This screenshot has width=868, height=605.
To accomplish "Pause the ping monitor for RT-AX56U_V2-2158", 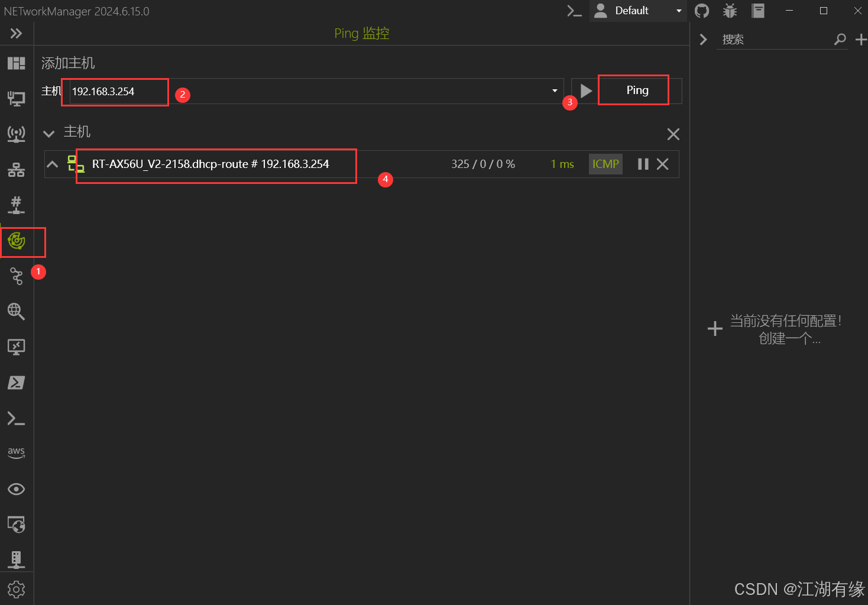I will 643,164.
